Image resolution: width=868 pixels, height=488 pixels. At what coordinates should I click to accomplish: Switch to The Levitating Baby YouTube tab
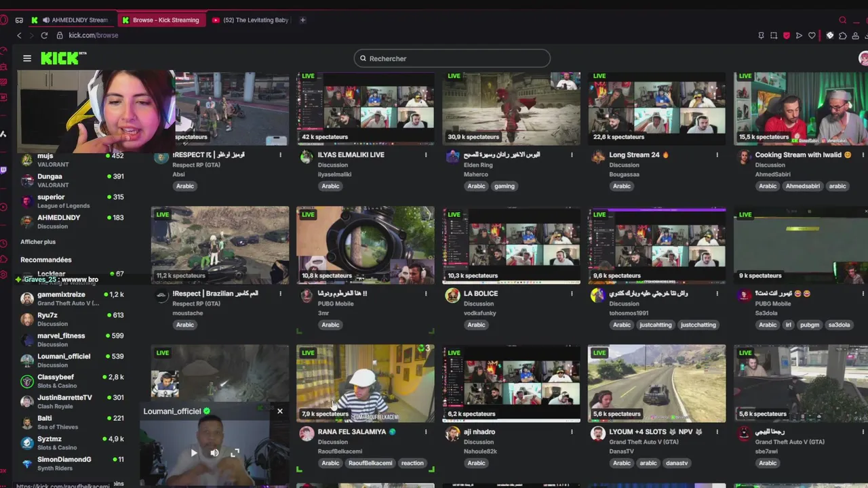tap(251, 20)
